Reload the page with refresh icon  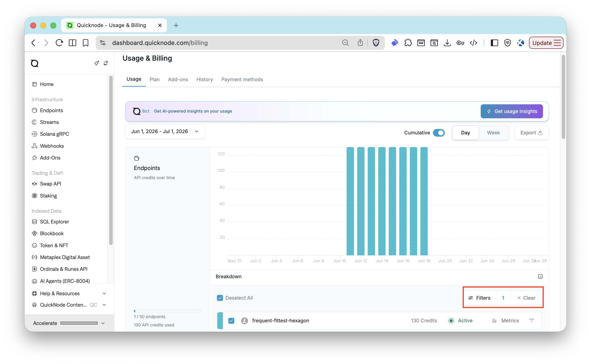[x=59, y=43]
